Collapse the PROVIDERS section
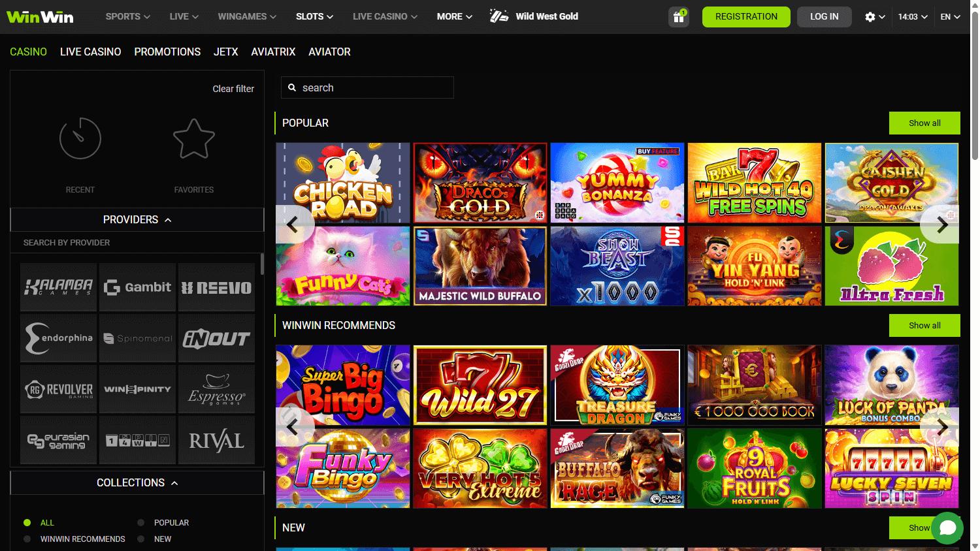This screenshot has width=980, height=551. point(137,220)
